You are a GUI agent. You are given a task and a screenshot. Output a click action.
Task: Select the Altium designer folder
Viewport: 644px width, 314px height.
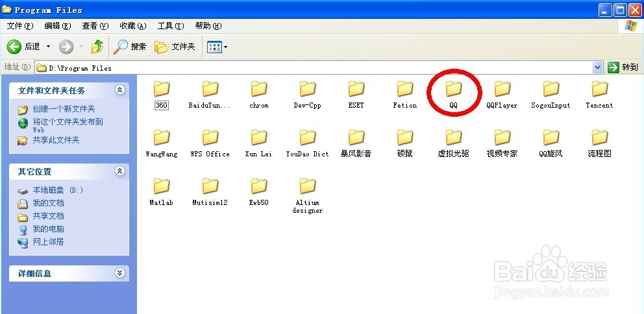tap(307, 196)
